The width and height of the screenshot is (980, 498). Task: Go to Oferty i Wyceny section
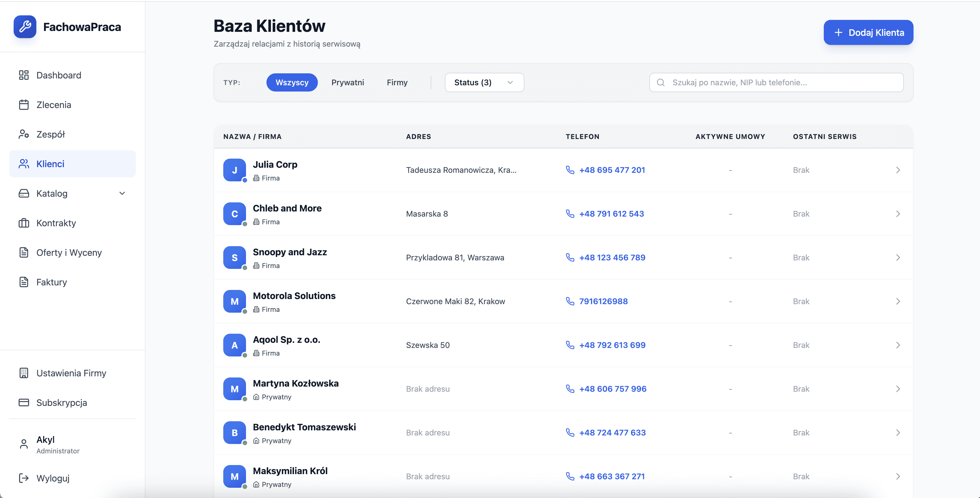(69, 252)
